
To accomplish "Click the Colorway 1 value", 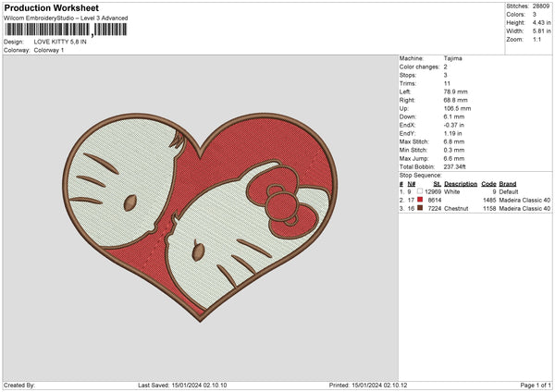I will pos(49,50).
